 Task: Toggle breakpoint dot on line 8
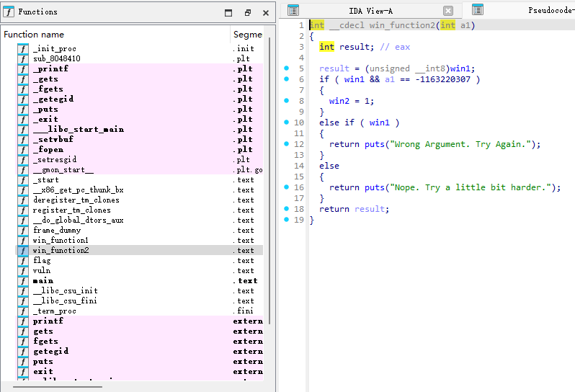pyautogui.click(x=286, y=101)
